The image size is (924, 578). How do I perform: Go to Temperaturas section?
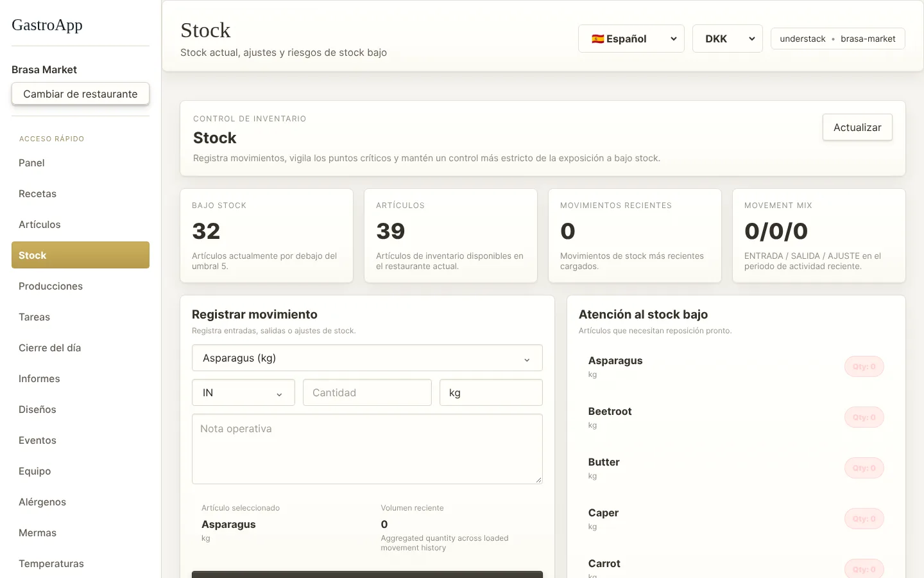point(80,564)
